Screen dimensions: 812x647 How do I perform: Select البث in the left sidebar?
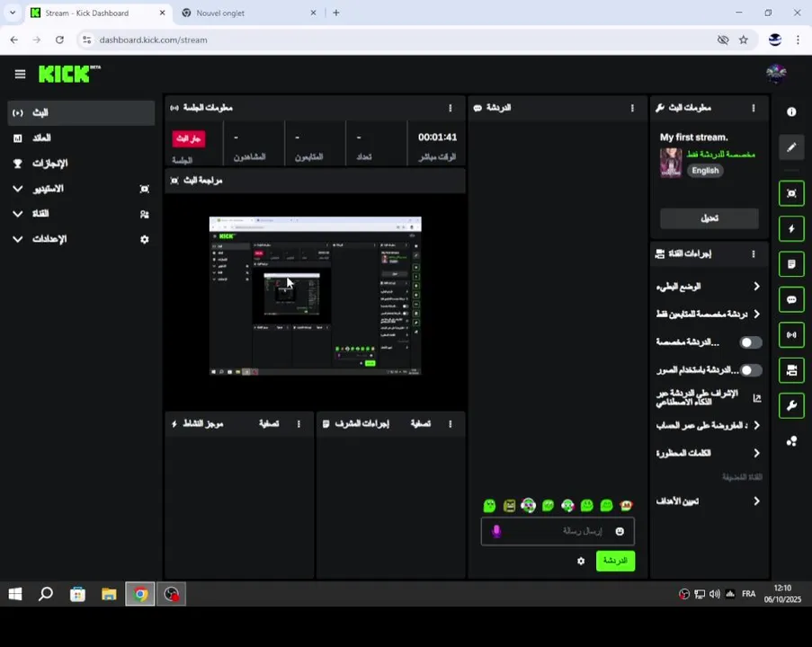pos(81,113)
